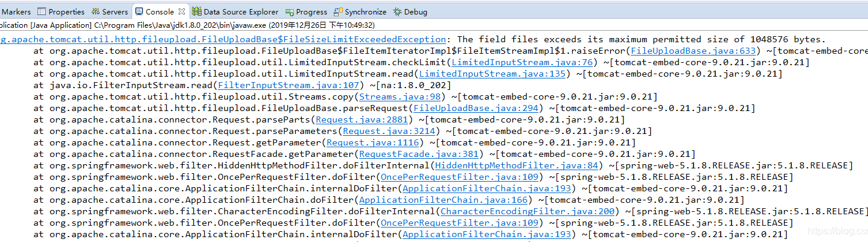Click the Synchronize view icon
Screen dimensions: 868x242
(338, 11)
